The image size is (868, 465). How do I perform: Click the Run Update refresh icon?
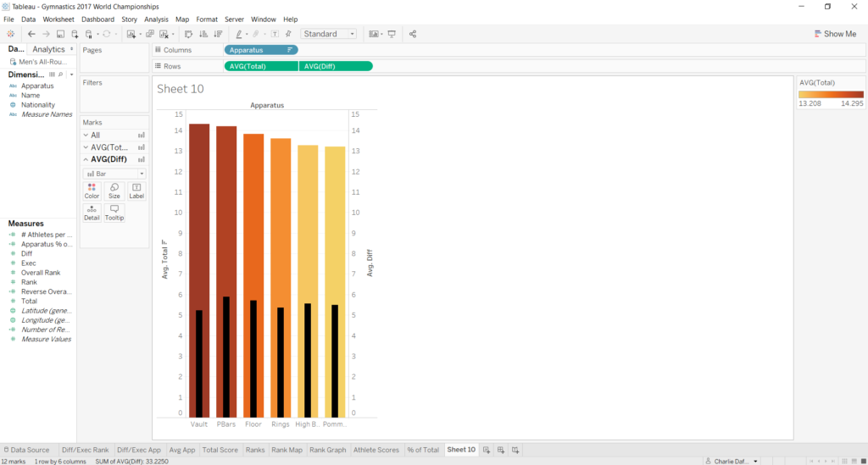tap(107, 34)
